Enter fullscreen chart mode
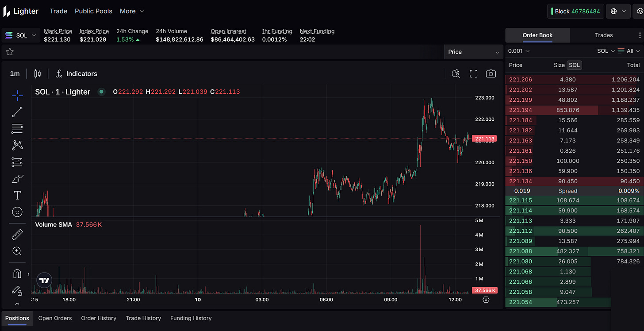 (x=474, y=73)
